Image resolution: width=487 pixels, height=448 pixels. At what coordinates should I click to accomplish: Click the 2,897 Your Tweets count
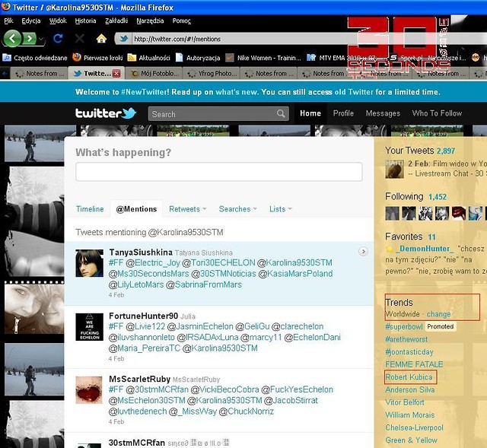pyautogui.click(x=445, y=151)
